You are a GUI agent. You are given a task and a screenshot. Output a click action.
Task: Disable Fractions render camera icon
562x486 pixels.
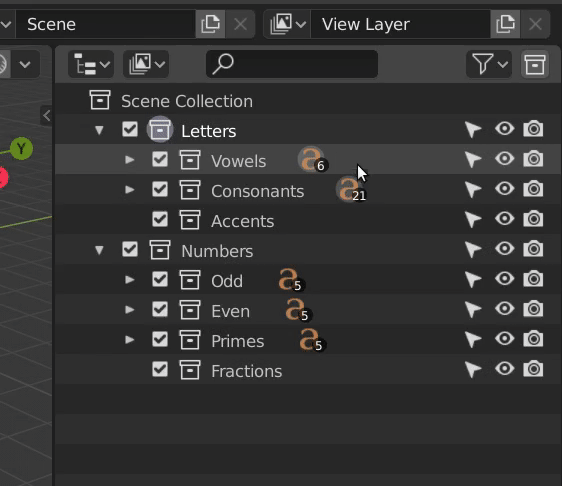(533, 369)
